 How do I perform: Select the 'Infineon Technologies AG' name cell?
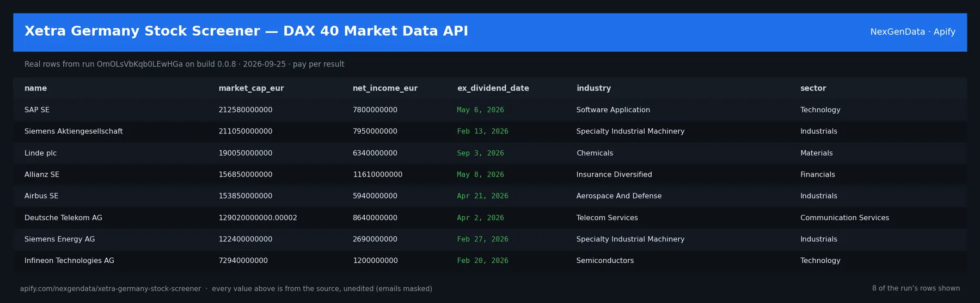(69, 260)
